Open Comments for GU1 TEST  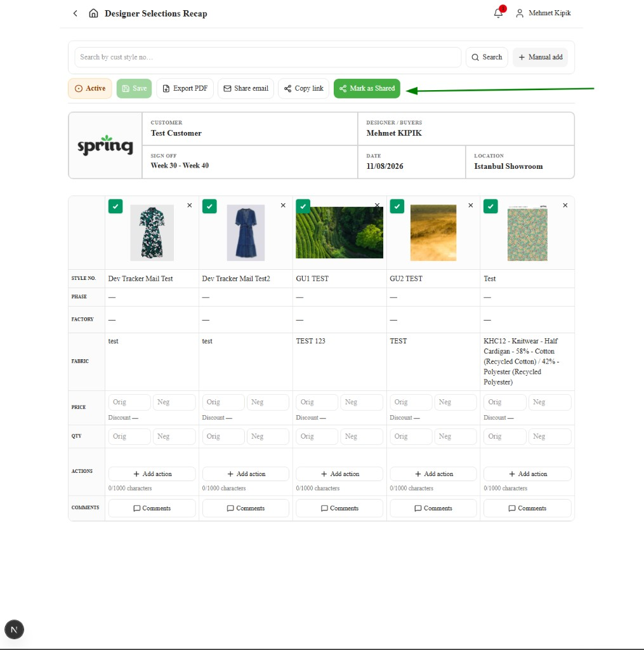pos(339,508)
